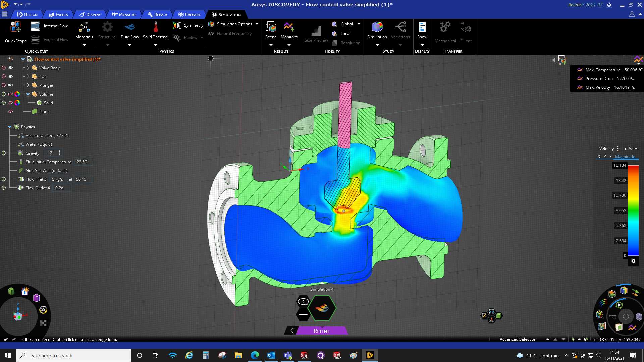Toggle visibility of Volume

pyautogui.click(x=10, y=94)
